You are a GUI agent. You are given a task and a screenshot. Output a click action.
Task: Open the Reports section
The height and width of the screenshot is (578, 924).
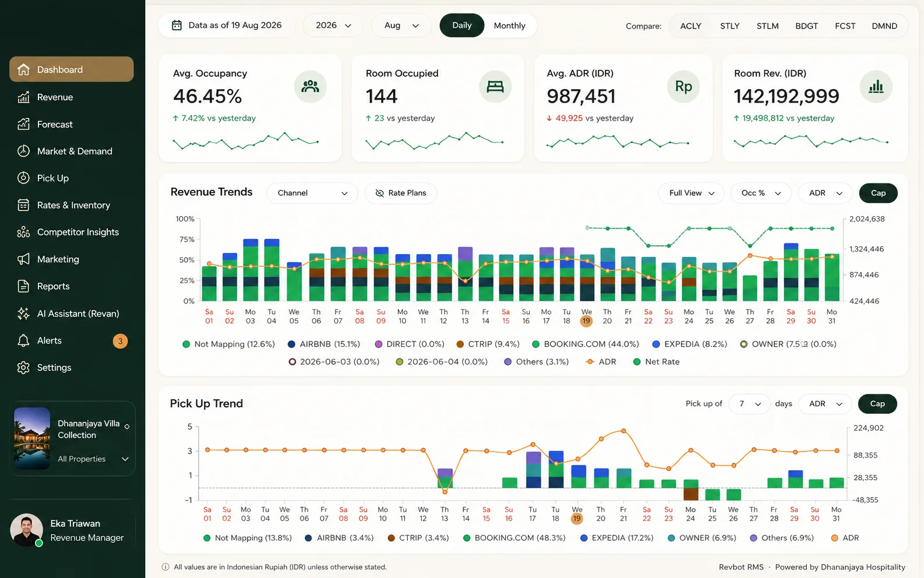72,286
